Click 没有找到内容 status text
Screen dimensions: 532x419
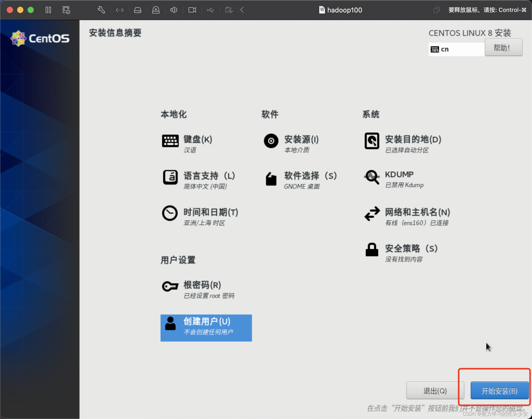pyautogui.click(x=404, y=259)
